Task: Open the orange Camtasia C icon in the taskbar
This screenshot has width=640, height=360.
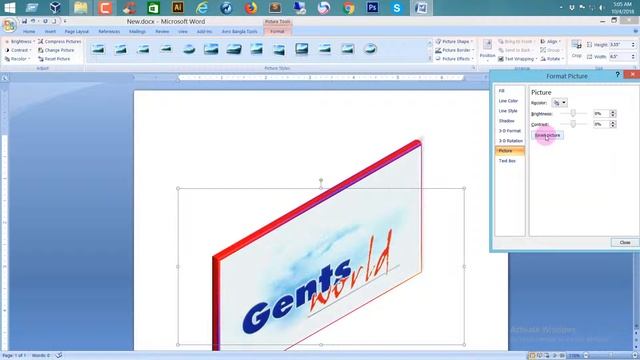Action: coord(105,8)
